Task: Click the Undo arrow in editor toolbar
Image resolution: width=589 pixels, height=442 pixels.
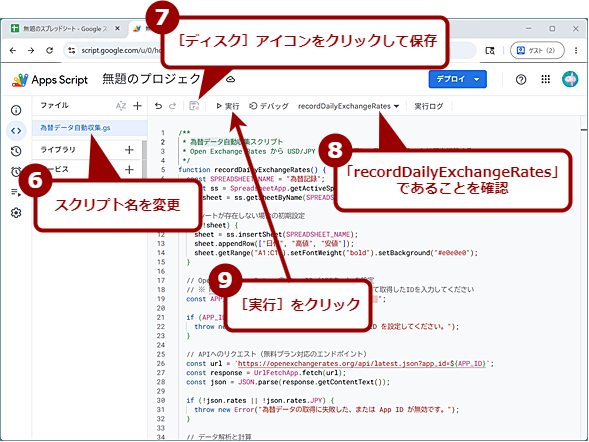Action: (x=159, y=106)
